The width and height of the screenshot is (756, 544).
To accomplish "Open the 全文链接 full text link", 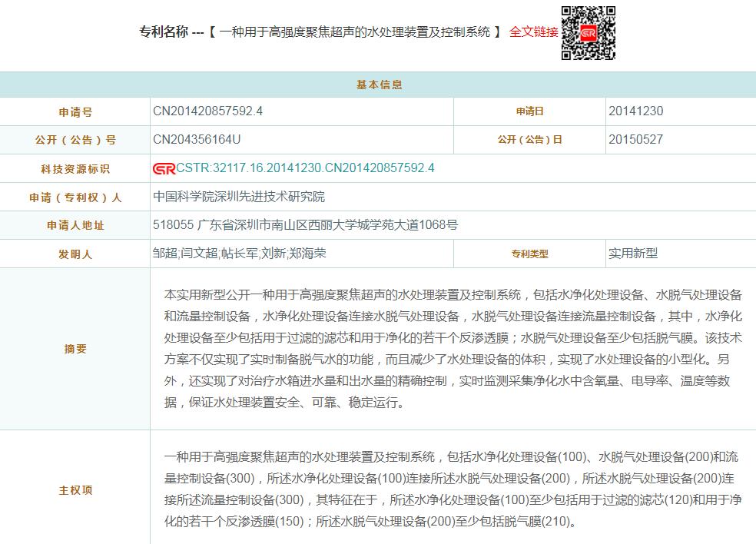I will pos(533,32).
